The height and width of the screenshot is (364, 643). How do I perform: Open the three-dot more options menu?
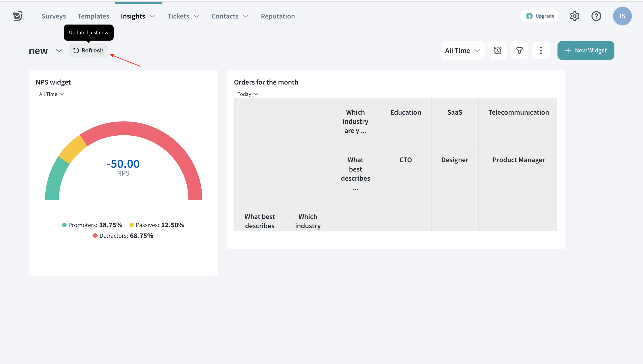(x=541, y=50)
